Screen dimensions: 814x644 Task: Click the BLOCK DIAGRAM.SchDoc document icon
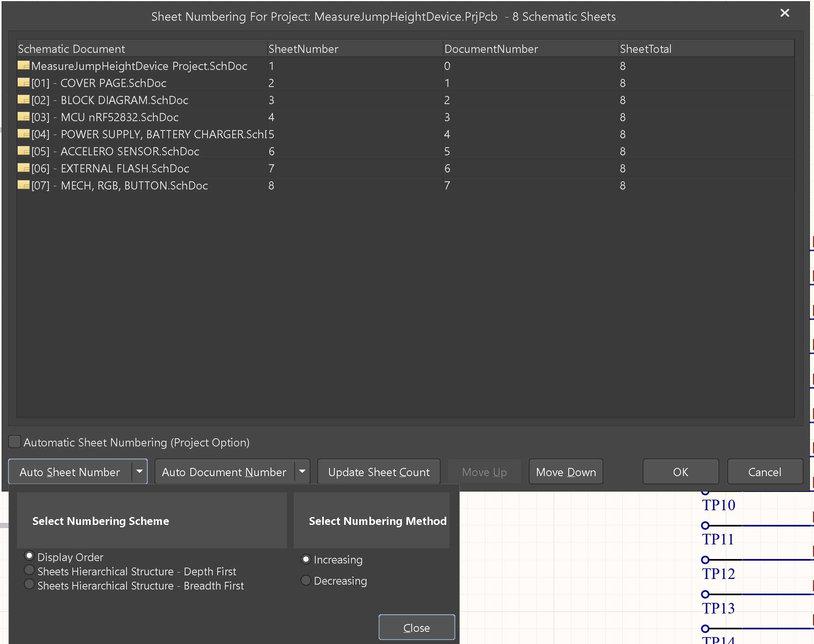(x=24, y=100)
